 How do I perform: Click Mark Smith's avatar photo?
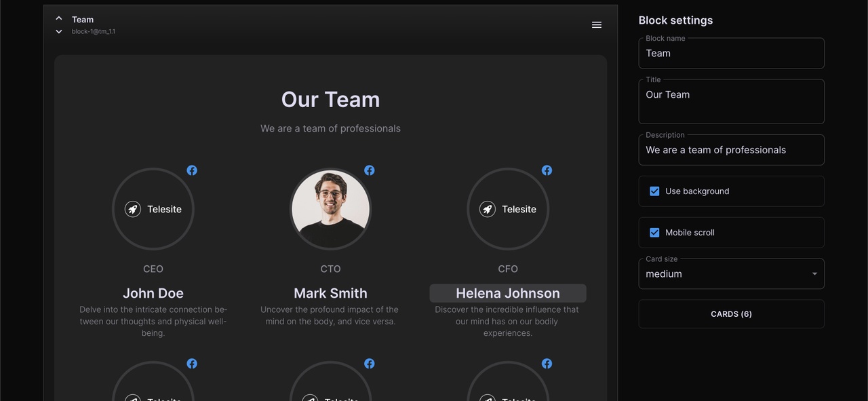pyautogui.click(x=330, y=209)
